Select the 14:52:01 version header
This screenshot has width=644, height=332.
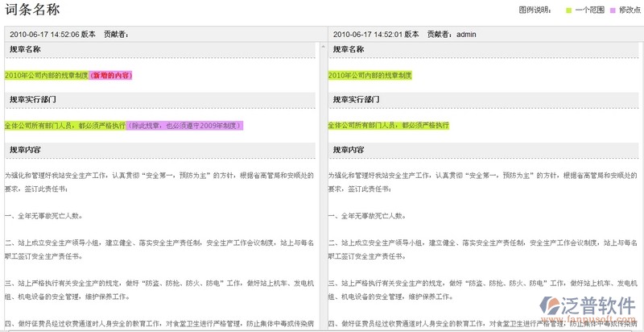[x=376, y=35]
